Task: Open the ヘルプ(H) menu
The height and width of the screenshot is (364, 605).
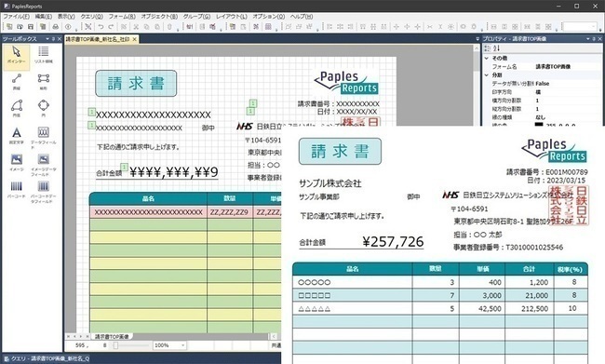Action: 302,17
